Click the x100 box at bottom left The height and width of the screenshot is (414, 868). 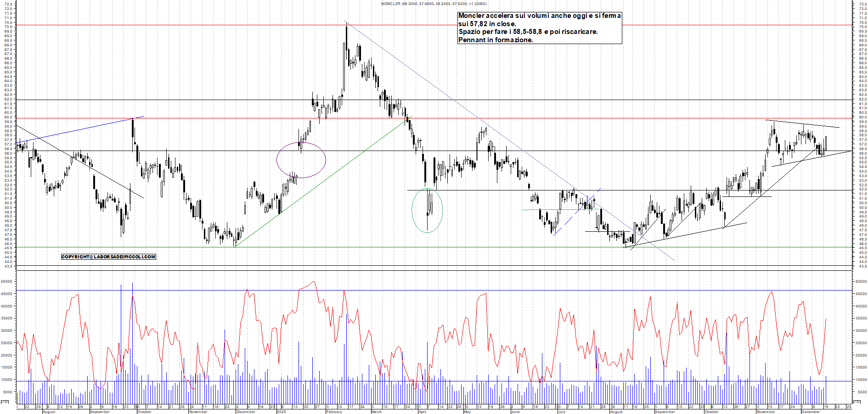5,402
